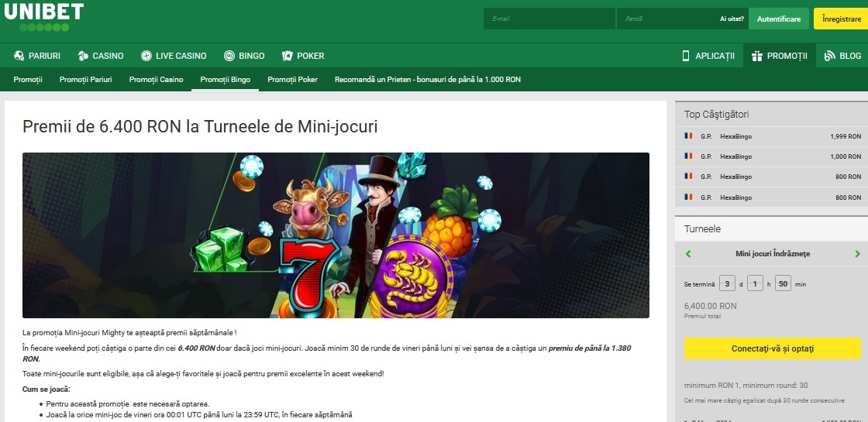Screen dimensions: 868x422
Task: Open the BLOG menu item
Action: coord(842,56)
